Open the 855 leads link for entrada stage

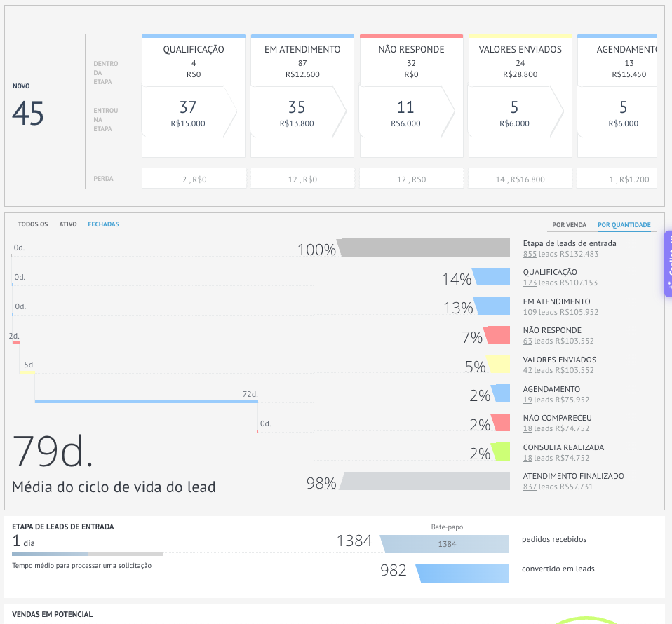[x=530, y=254]
